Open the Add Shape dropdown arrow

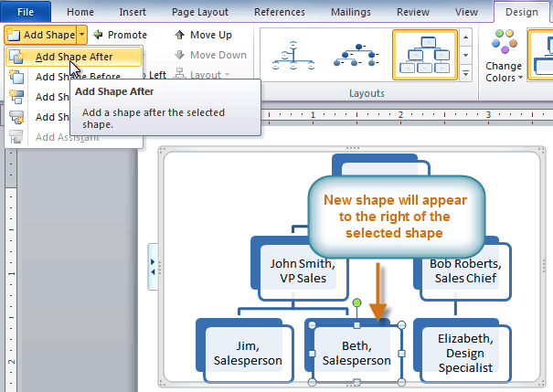click(82, 35)
